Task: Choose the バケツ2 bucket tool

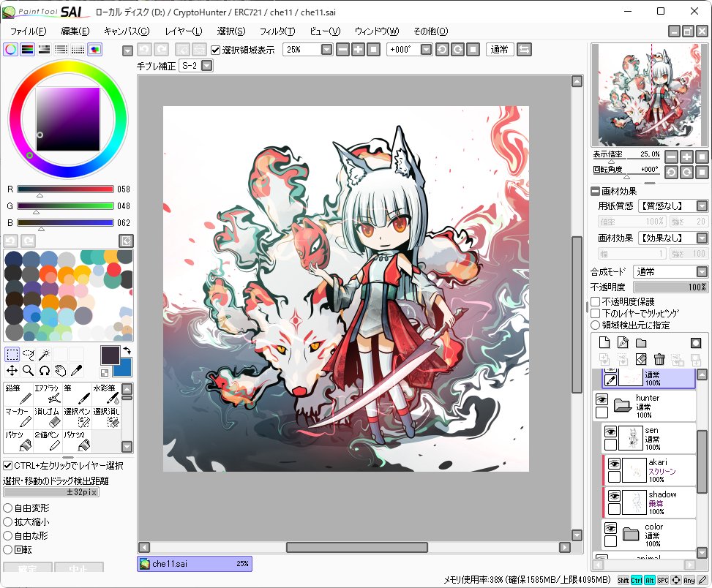Action: click(x=77, y=441)
